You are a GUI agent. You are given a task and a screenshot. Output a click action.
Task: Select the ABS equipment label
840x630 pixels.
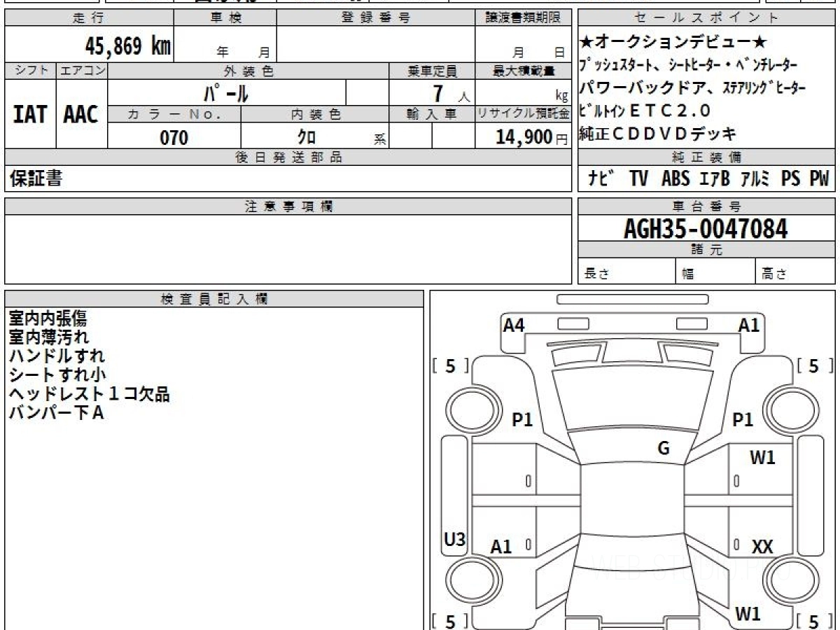pos(675,178)
